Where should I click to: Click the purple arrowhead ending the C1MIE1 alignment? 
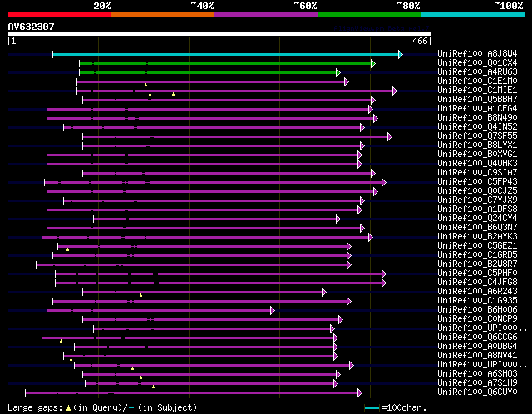(x=395, y=91)
